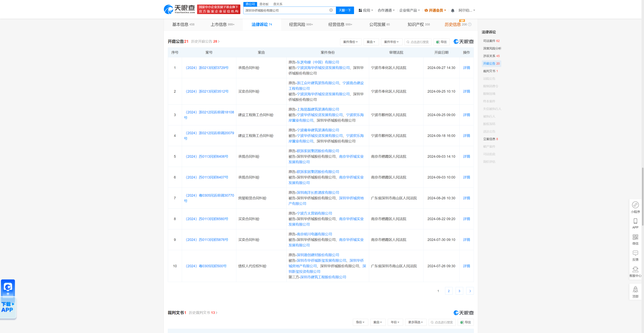Open 历史裁判文书 13 link
Viewport: 644px width, 333px height.
[203, 313]
